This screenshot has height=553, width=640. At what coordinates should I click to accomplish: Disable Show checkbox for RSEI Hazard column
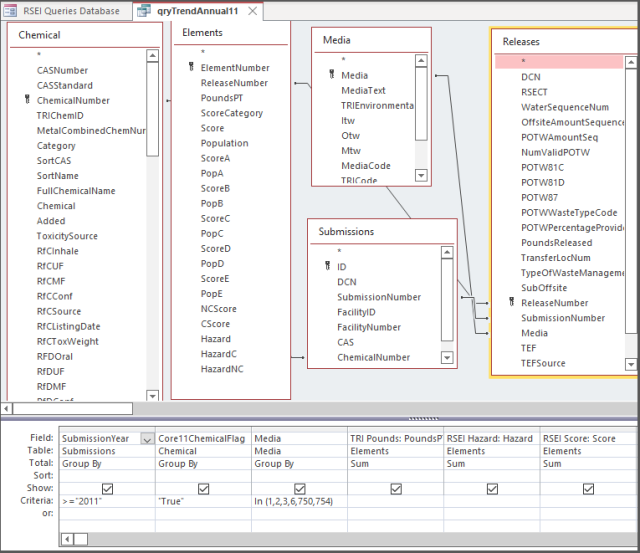(491, 489)
